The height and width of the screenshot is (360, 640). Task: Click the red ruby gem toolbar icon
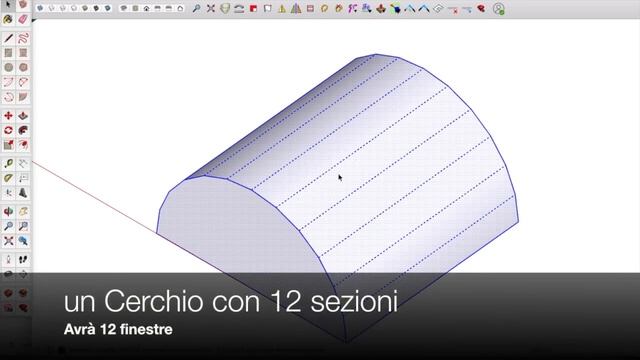(481, 8)
